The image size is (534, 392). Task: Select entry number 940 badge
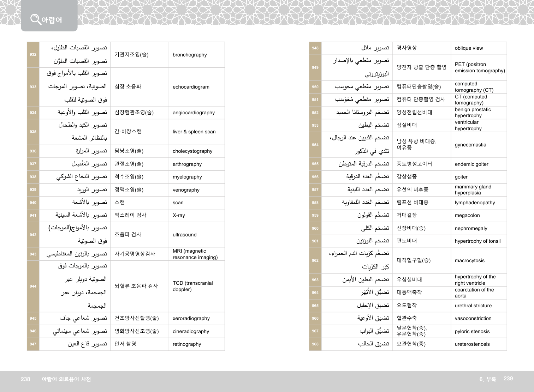tap(33, 203)
